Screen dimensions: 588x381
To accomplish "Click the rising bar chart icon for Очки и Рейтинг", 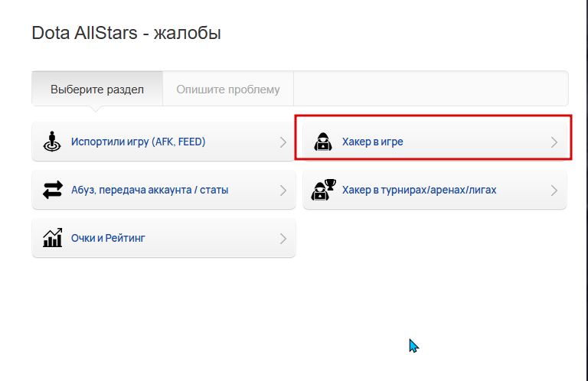I will [53, 238].
